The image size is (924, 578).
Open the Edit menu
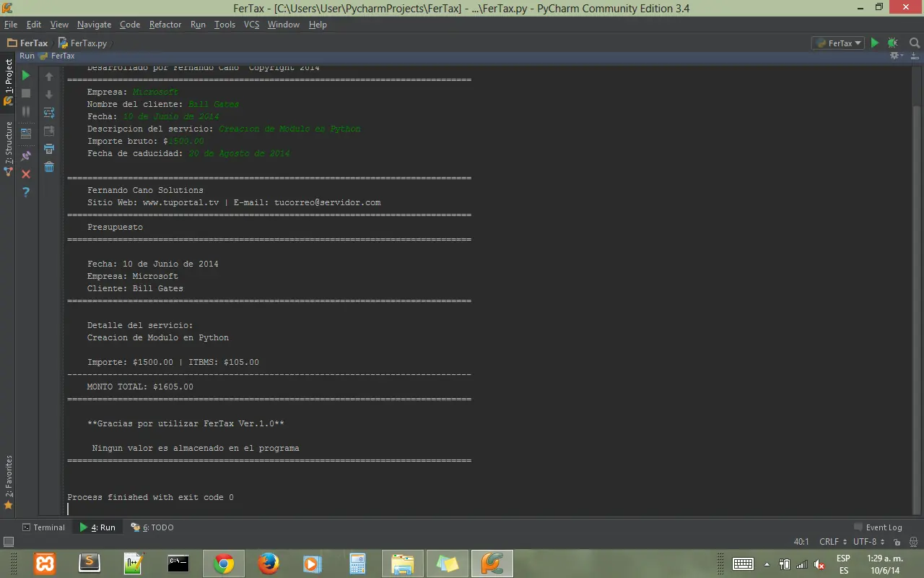[34, 25]
